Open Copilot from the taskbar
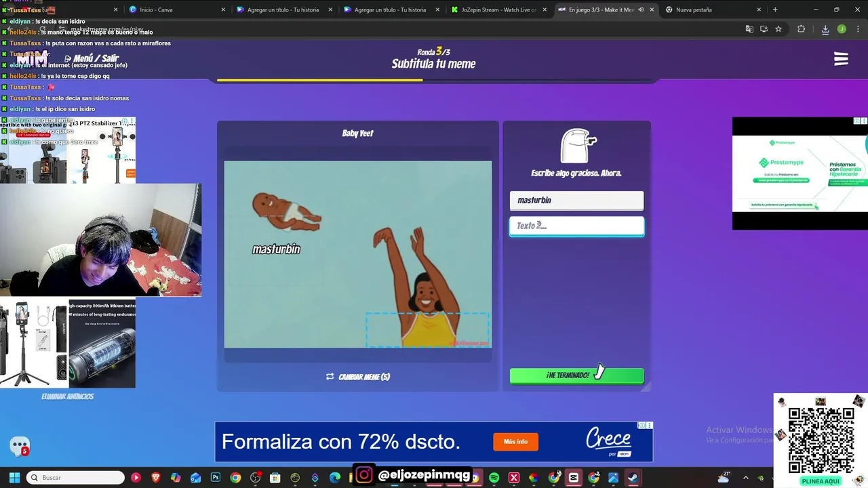868x488 pixels. point(176,478)
